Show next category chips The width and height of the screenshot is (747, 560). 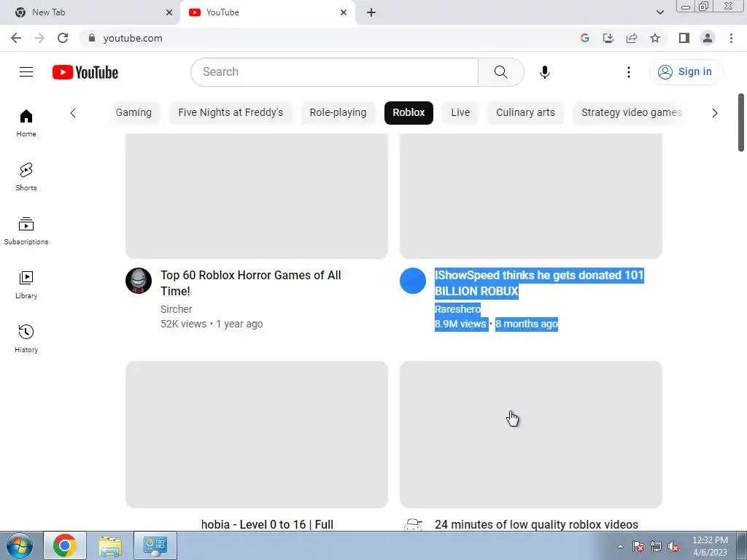click(714, 113)
